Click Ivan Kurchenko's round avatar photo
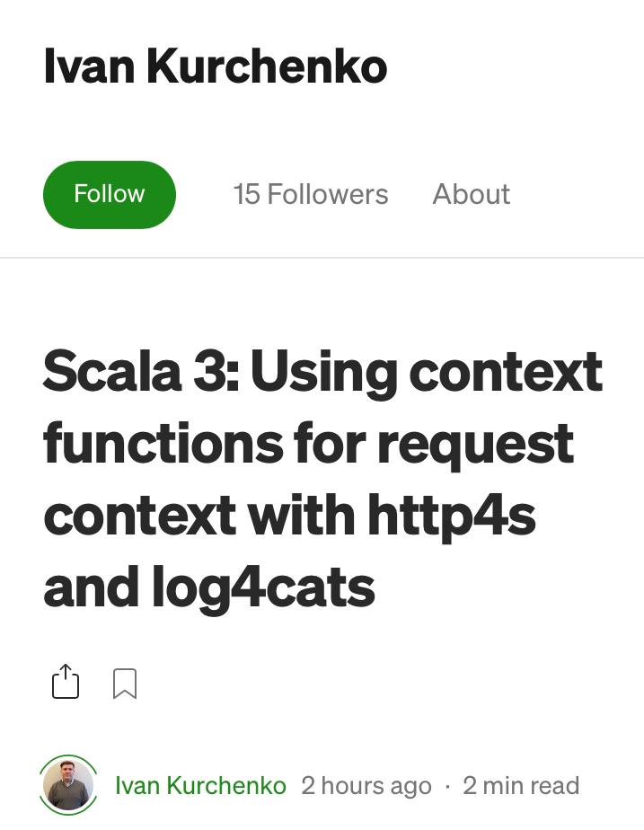The width and height of the screenshot is (644, 830). point(69,784)
